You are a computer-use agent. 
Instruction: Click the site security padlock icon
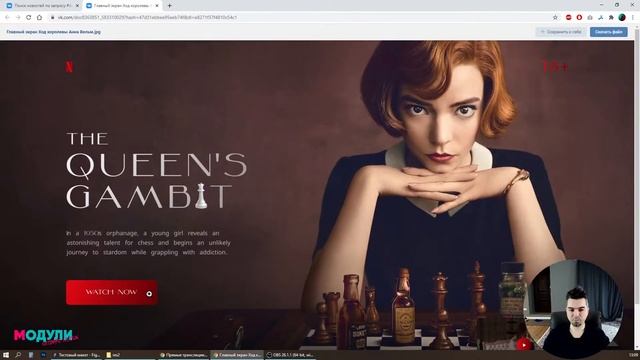coord(53,18)
